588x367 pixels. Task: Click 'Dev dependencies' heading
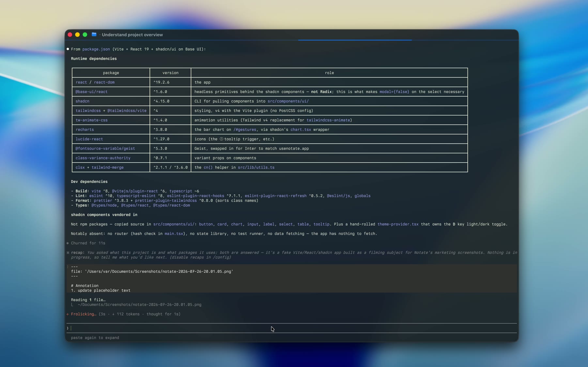click(89, 182)
